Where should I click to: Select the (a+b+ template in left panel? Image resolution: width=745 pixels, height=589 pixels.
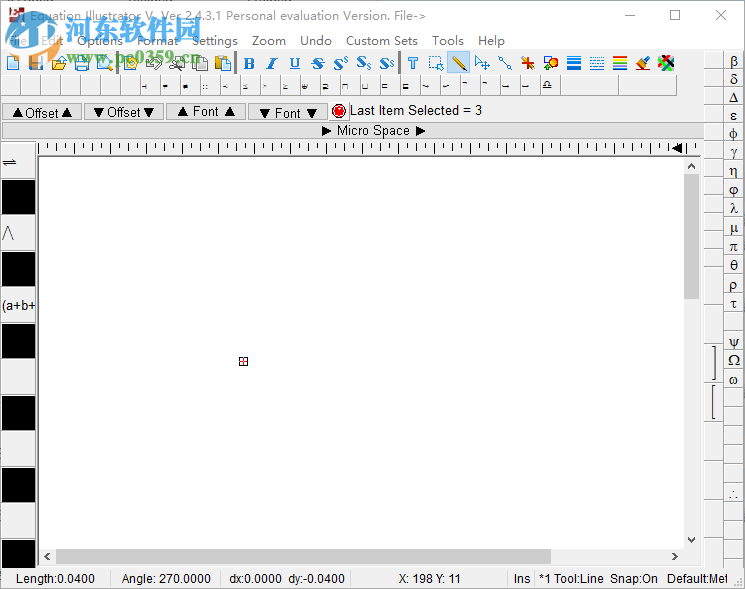19,305
